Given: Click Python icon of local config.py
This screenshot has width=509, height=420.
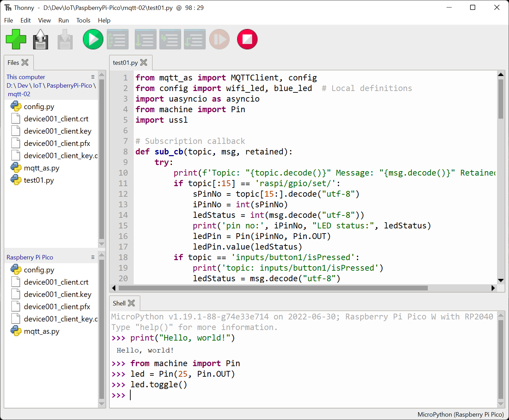Looking at the screenshot, I should [x=16, y=106].
